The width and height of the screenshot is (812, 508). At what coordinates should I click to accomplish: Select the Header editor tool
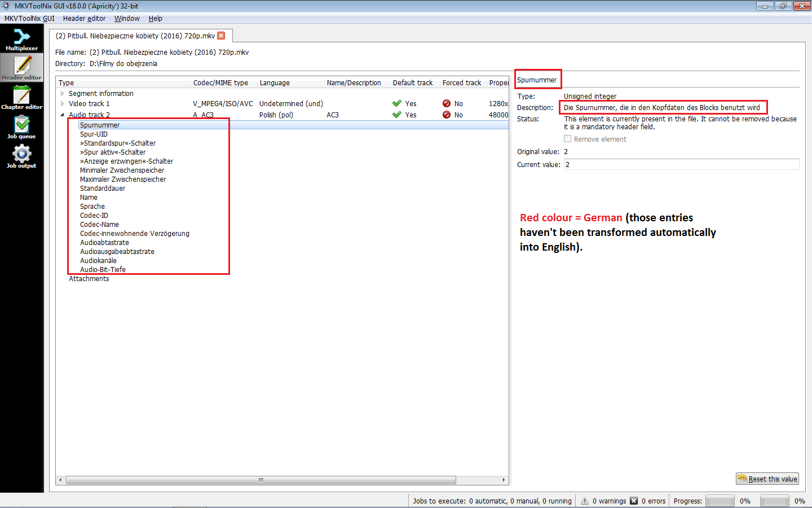[21, 68]
